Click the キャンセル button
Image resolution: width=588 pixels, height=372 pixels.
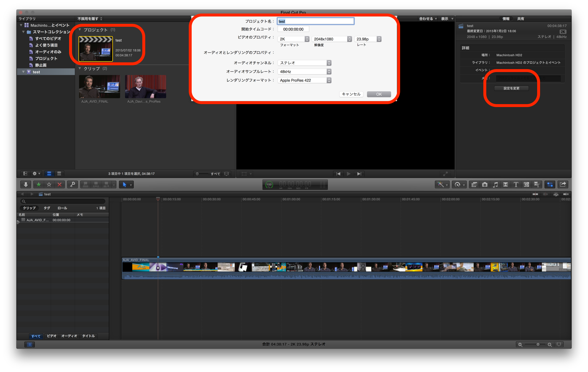(351, 94)
